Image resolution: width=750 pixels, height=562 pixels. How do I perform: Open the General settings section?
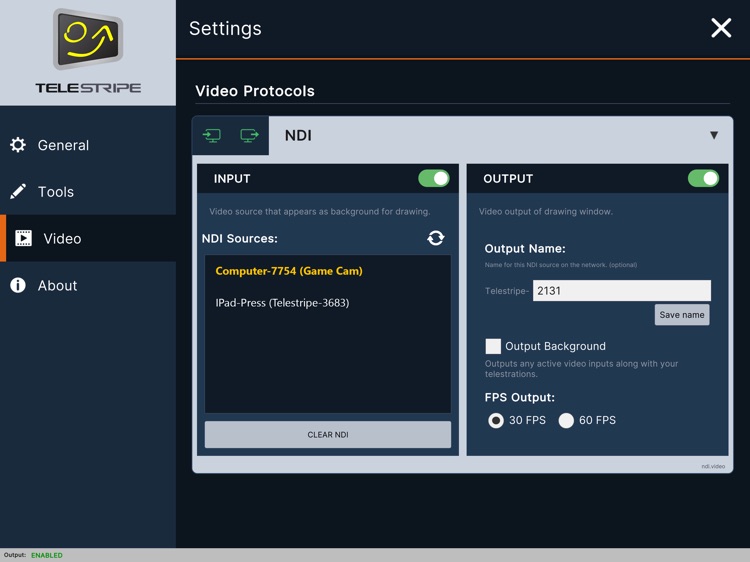pos(88,145)
